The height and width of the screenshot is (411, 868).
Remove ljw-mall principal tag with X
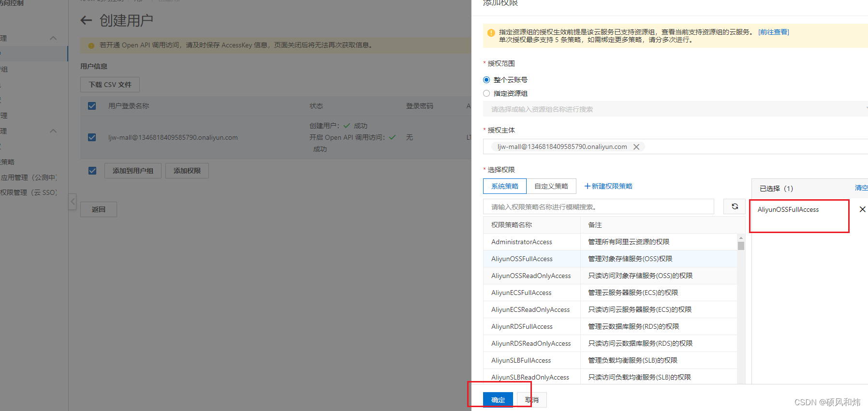[x=636, y=147]
